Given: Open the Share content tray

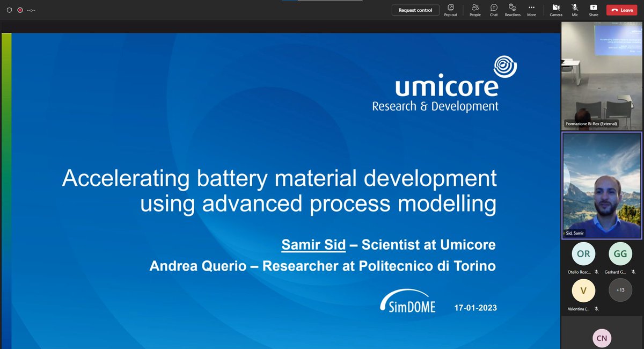Looking at the screenshot, I should pyautogui.click(x=594, y=10).
